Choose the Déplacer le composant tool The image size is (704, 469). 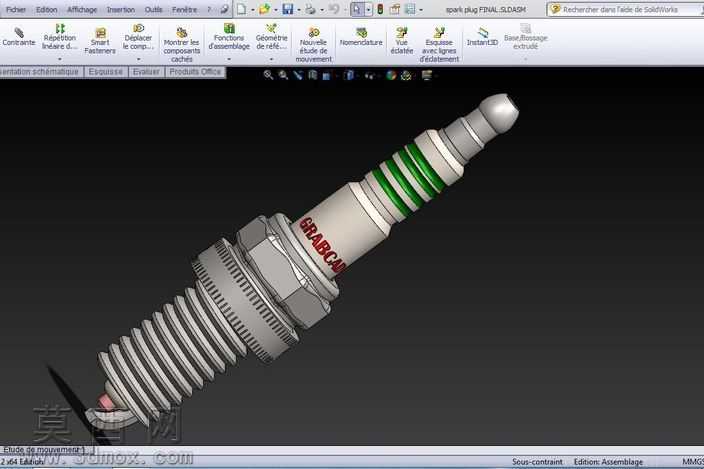[x=138, y=37]
